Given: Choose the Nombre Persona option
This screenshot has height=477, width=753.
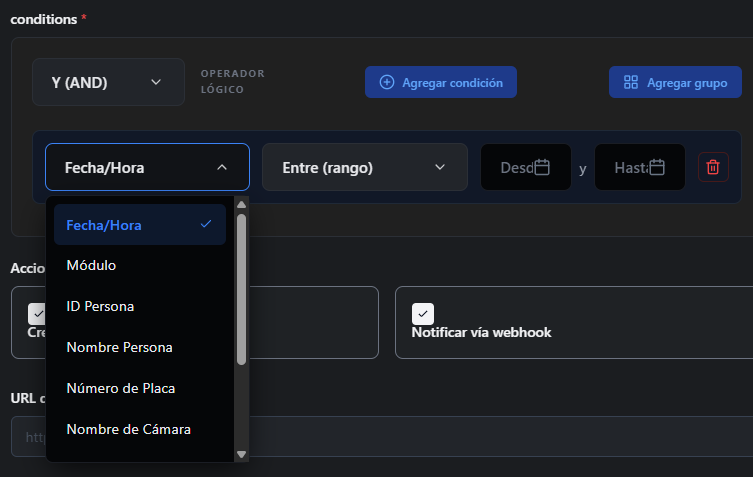Looking at the screenshot, I should pos(140,347).
